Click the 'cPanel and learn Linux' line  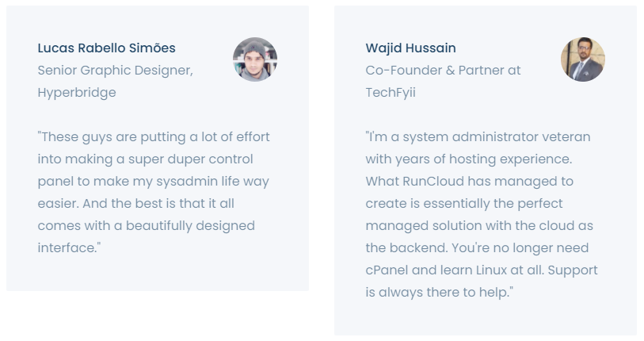(482, 270)
